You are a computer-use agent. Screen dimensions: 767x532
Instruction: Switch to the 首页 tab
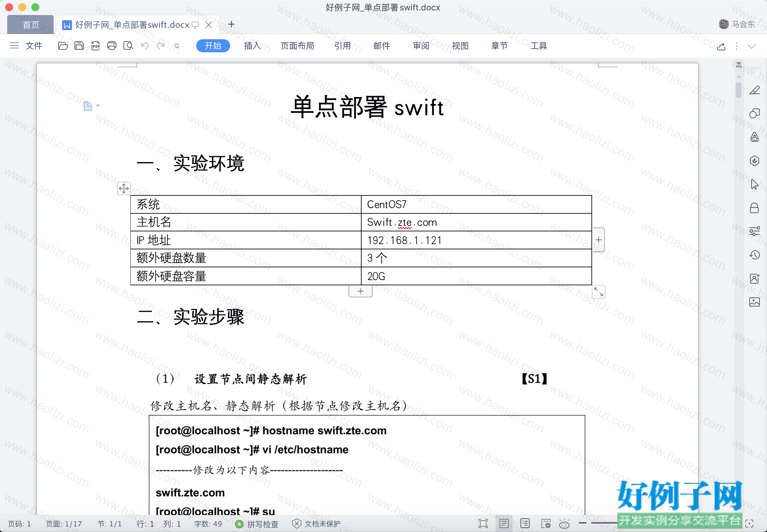pyautogui.click(x=31, y=25)
